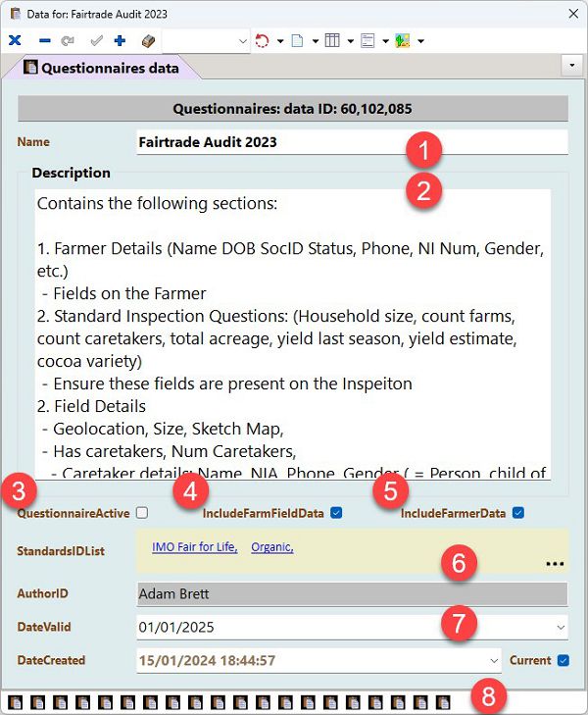The image size is (588, 715).
Task: Click the ellipsis button in StandardsIDList
Action: [x=555, y=564]
